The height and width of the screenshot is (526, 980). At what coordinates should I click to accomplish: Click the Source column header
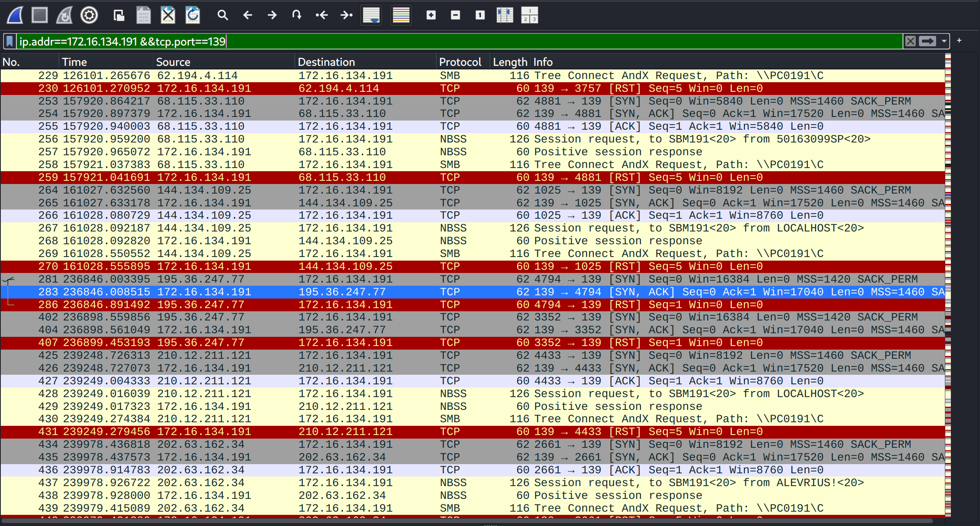click(x=173, y=62)
